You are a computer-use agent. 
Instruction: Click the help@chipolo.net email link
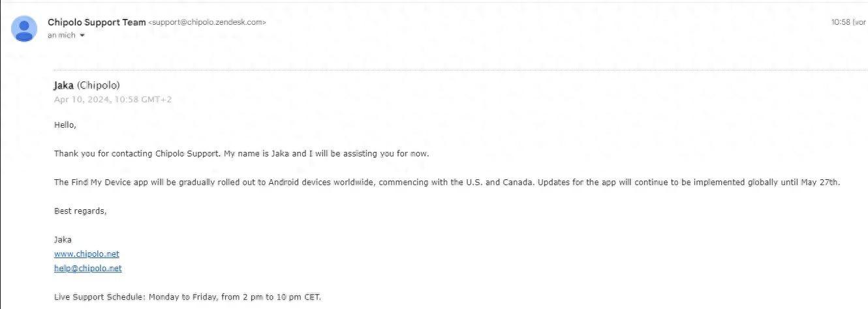pos(88,269)
